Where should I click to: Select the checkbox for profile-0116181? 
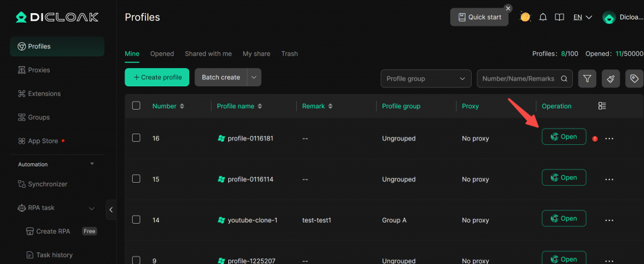click(x=136, y=138)
